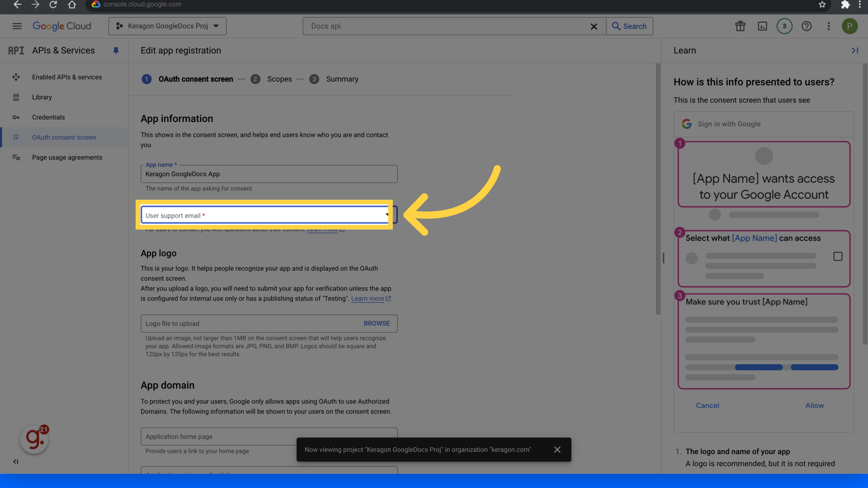Go to the Summary step

[x=334, y=79]
